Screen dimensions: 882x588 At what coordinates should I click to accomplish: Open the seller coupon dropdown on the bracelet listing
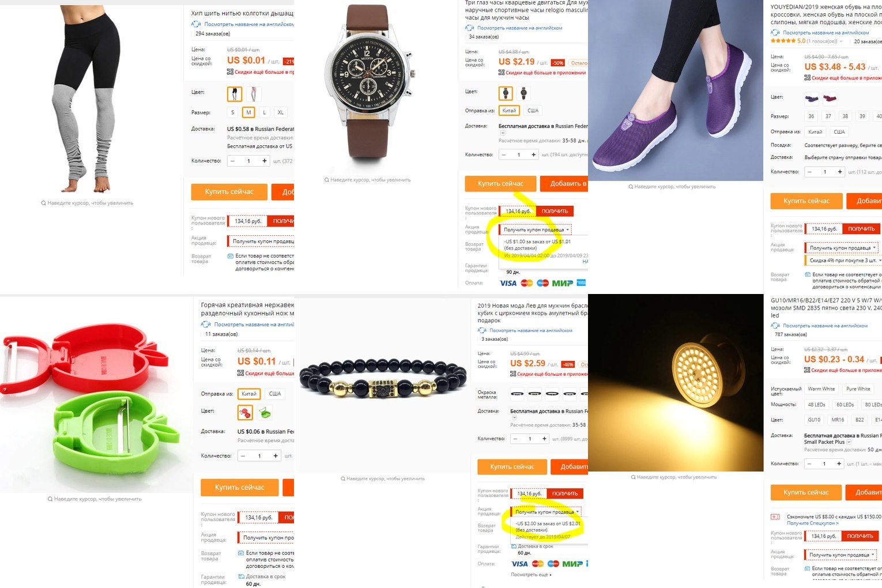[x=546, y=512]
